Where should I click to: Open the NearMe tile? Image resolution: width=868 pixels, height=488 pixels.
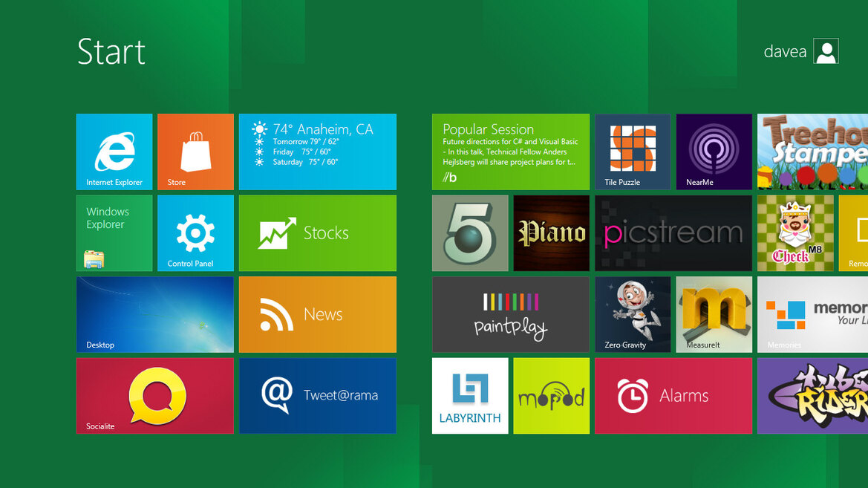click(x=714, y=152)
